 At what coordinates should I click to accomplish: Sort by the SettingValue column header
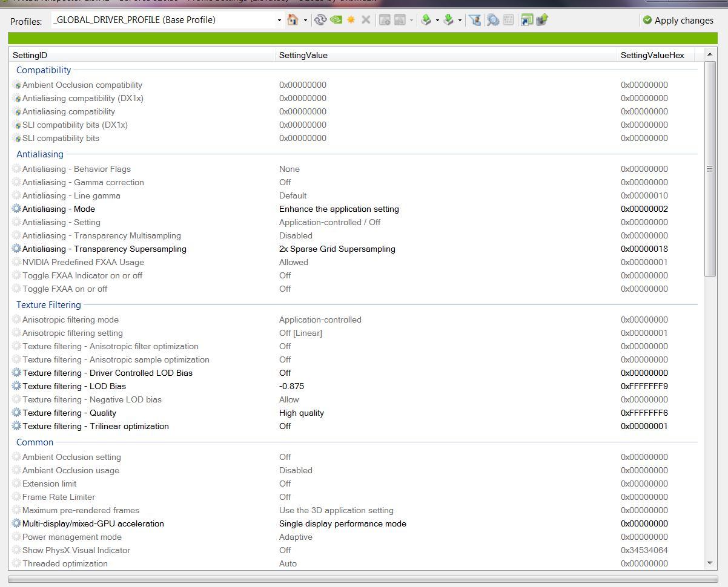click(447, 55)
